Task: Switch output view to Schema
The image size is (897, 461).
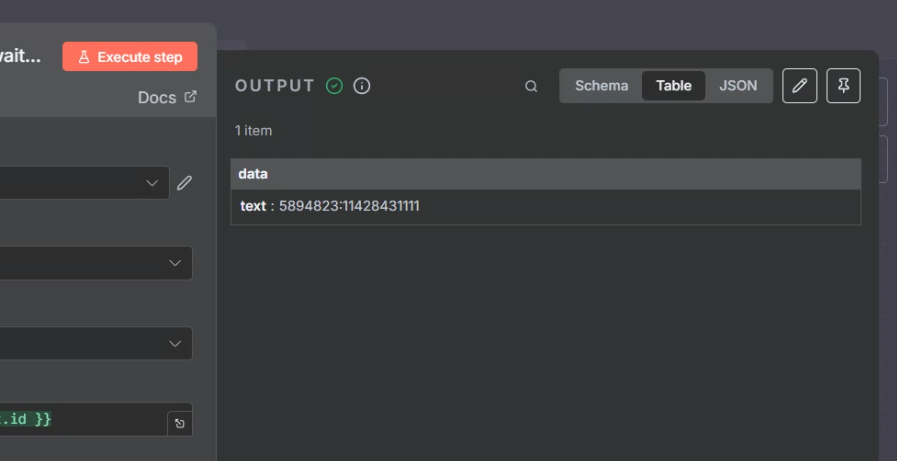Action: (602, 86)
